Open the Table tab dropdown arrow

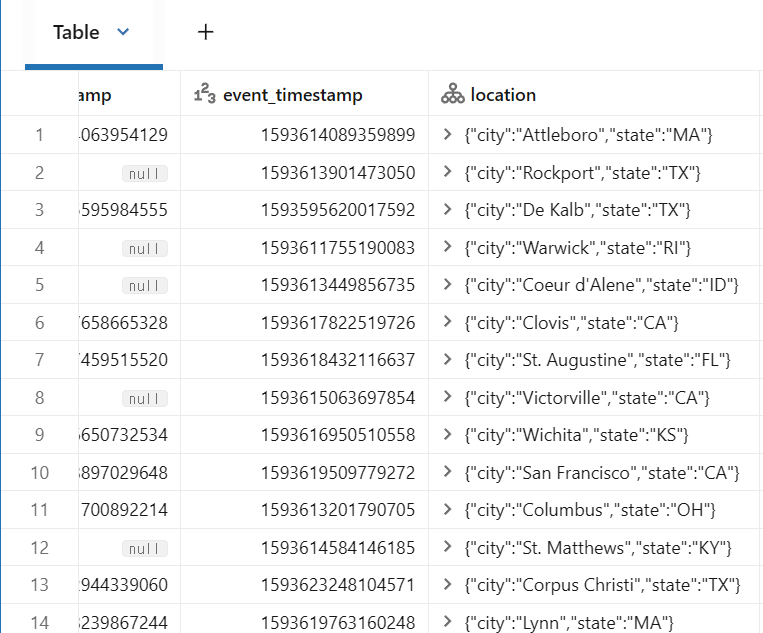pos(123,32)
